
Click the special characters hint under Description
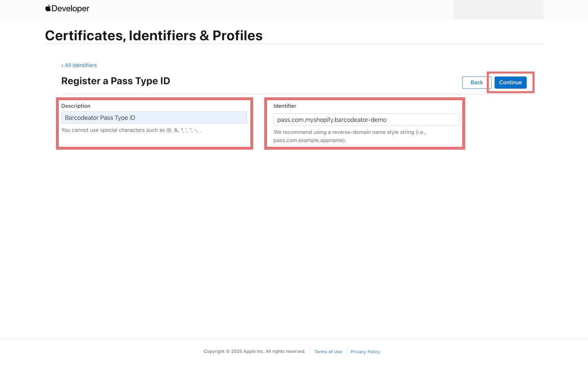131,130
